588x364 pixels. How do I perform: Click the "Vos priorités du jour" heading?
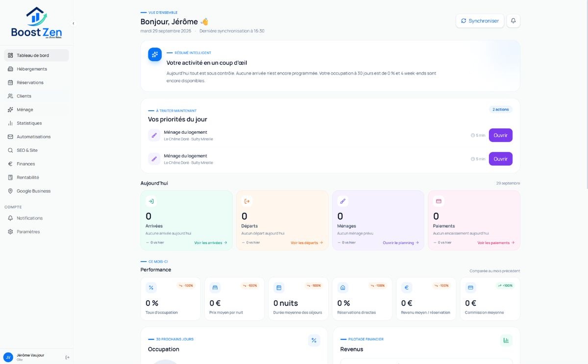pyautogui.click(x=177, y=119)
